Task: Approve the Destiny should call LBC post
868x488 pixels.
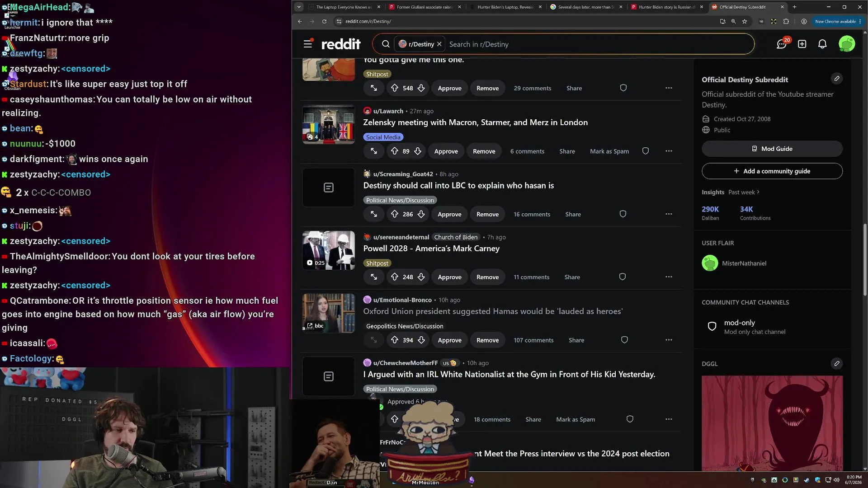Action: [x=449, y=214]
